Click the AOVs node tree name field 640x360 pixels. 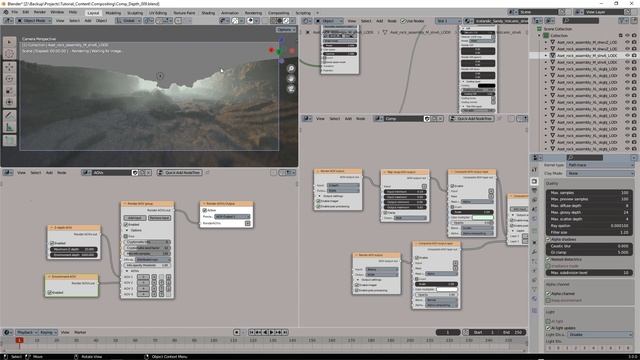click(111, 173)
